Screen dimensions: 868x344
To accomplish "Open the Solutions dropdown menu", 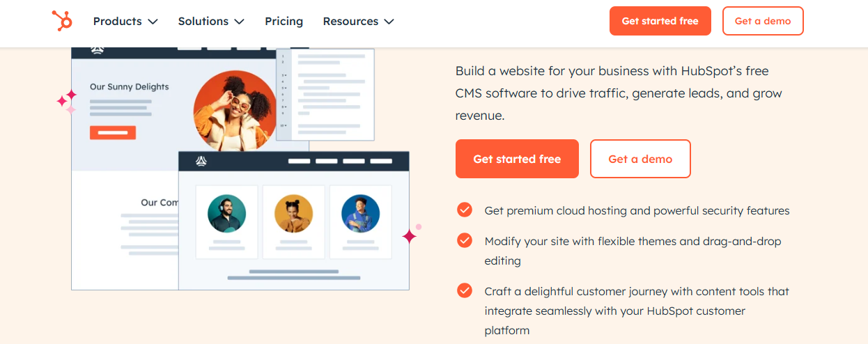I will 211,22.
